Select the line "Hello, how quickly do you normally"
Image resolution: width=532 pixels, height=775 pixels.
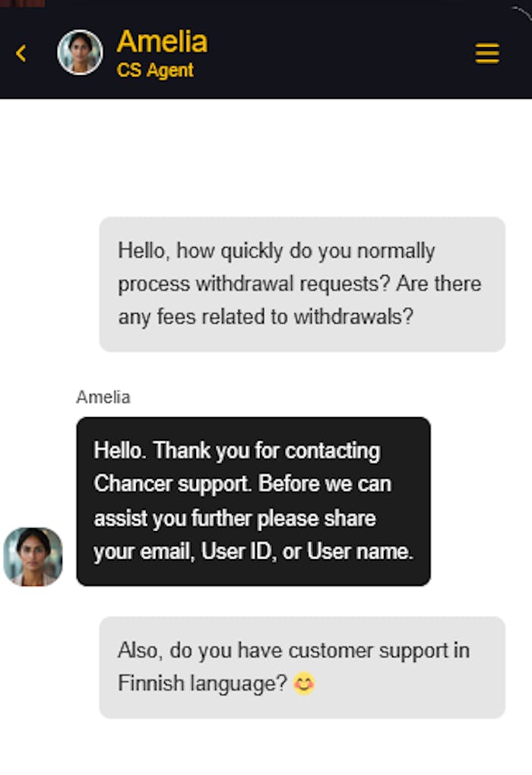[x=276, y=251]
